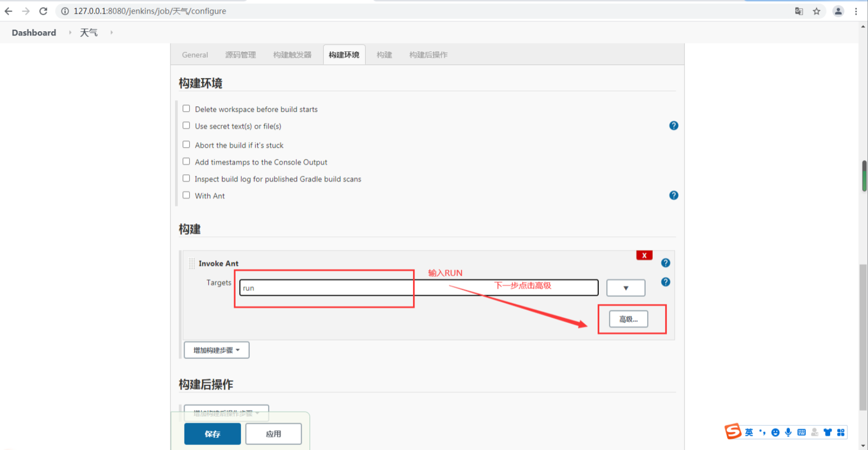This screenshot has height=450, width=868.
Task: Activate Sogou microphone voice input
Action: click(788, 432)
